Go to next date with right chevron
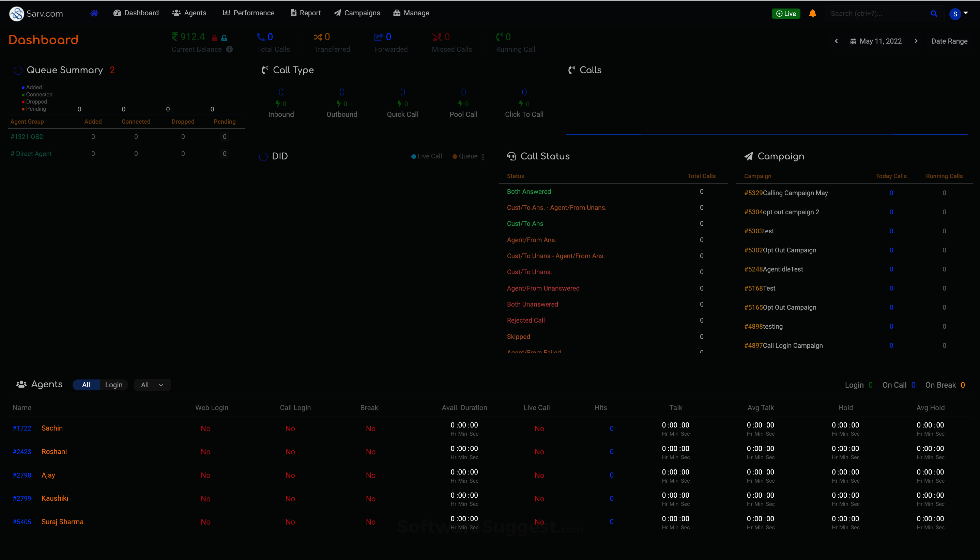The width and height of the screenshot is (980, 560). click(x=916, y=41)
